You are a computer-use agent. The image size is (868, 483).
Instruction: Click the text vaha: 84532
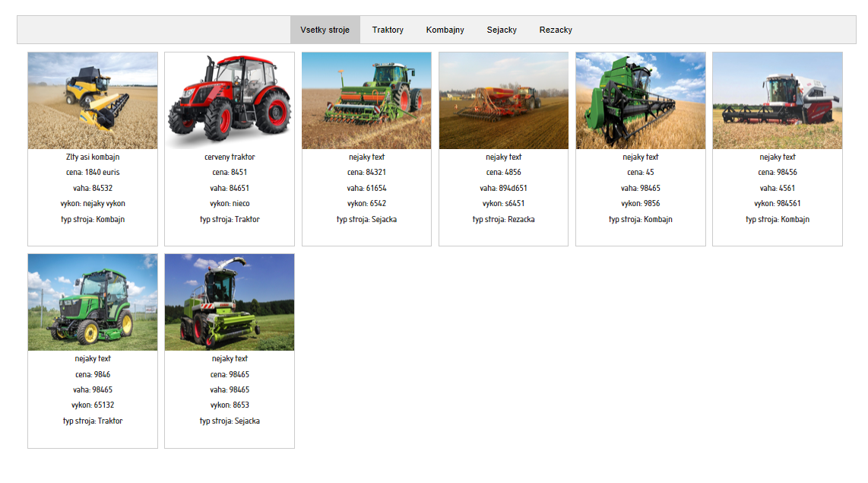pos(93,189)
